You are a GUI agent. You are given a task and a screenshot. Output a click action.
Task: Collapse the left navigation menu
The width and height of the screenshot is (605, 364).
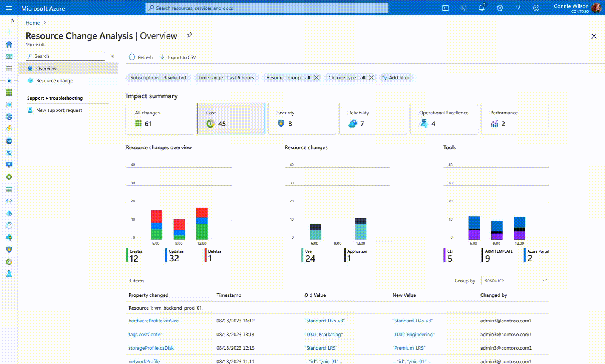coord(112,56)
